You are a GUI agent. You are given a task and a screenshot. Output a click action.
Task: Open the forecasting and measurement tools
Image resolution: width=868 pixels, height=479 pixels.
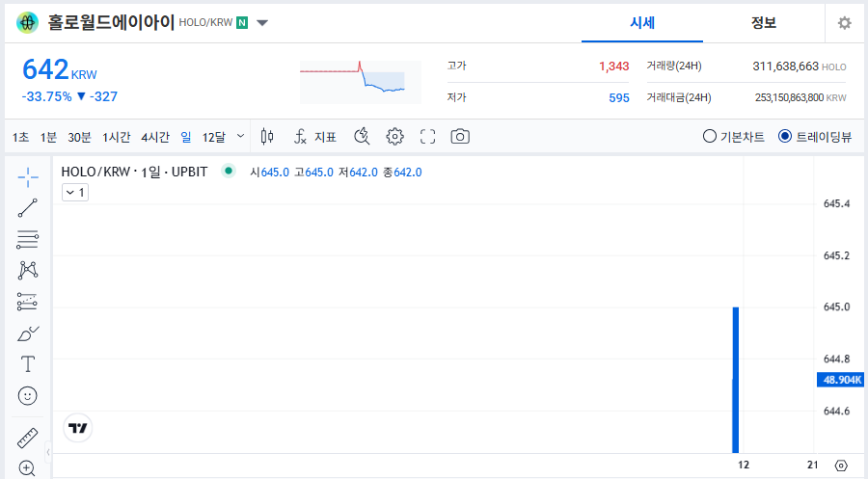[28, 302]
